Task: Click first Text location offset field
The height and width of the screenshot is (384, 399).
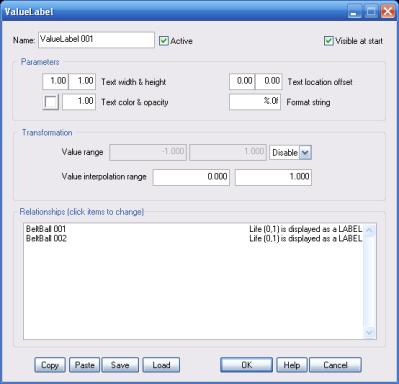Action: tap(242, 81)
